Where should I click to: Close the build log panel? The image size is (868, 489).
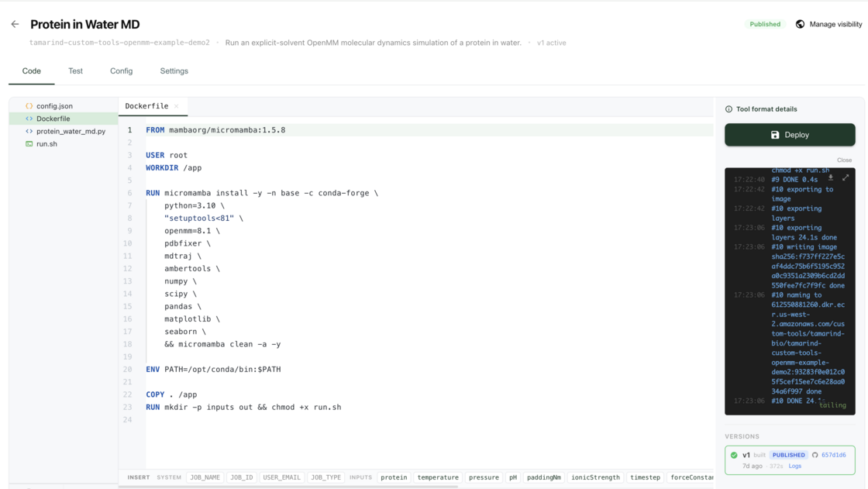pyautogui.click(x=844, y=160)
